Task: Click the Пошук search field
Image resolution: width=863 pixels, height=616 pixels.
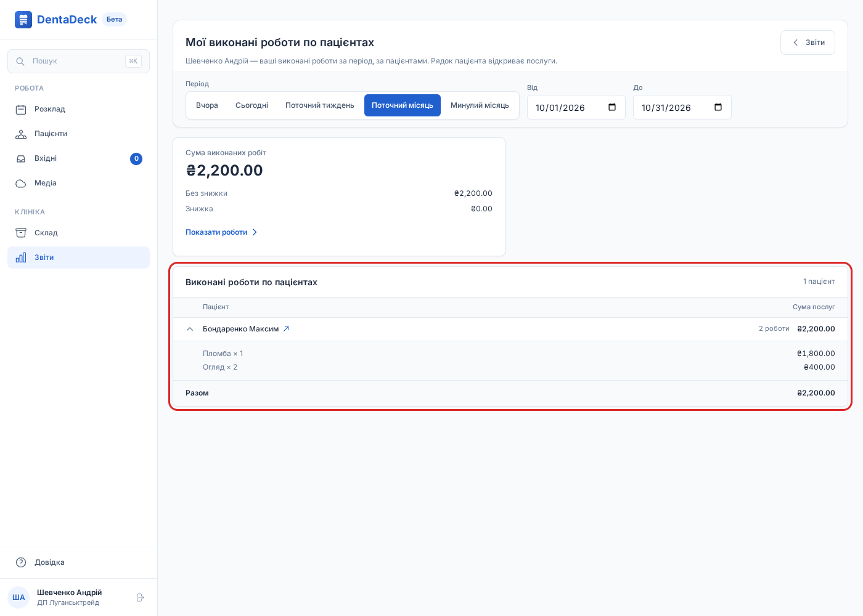Action: pos(78,61)
